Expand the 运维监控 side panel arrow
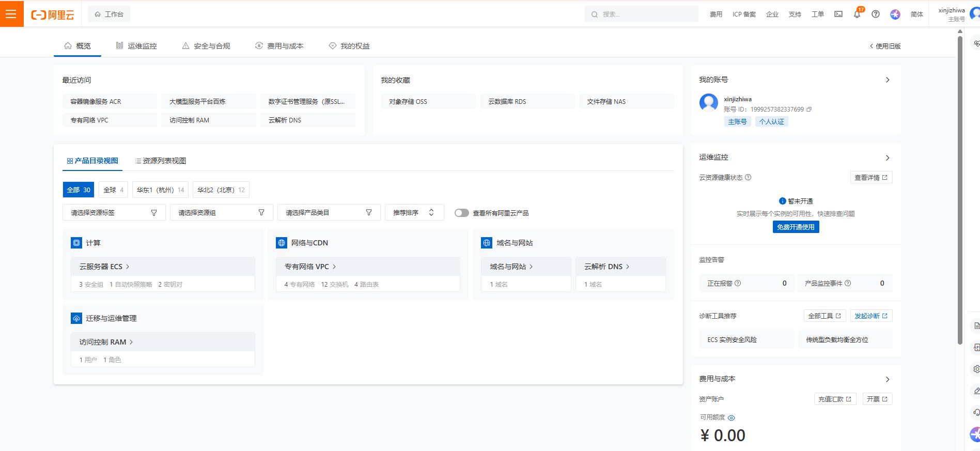Viewport: 980px width, 451px height. click(x=888, y=158)
